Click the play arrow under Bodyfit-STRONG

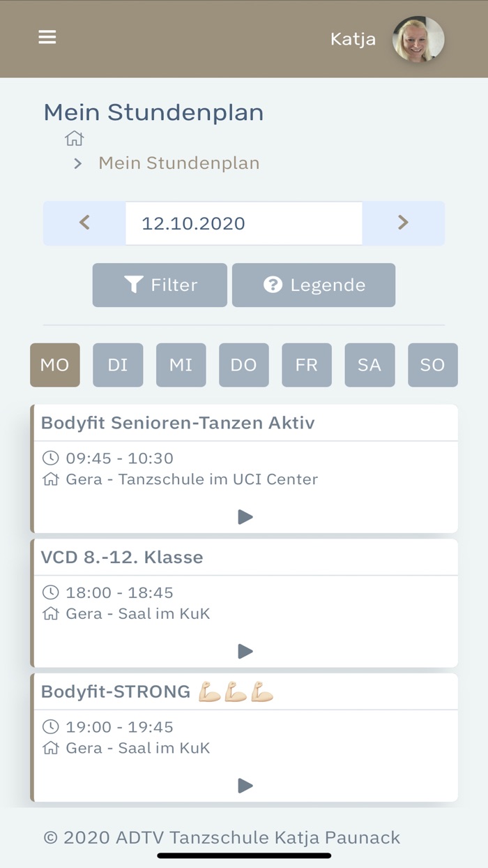[245, 786]
